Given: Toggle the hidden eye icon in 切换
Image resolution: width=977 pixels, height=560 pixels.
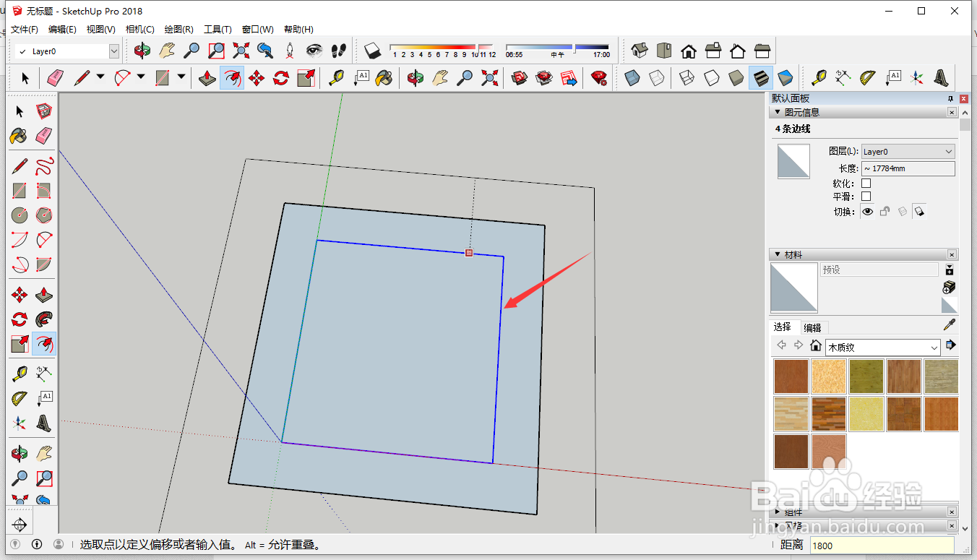Looking at the screenshot, I should pyautogui.click(x=867, y=212).
